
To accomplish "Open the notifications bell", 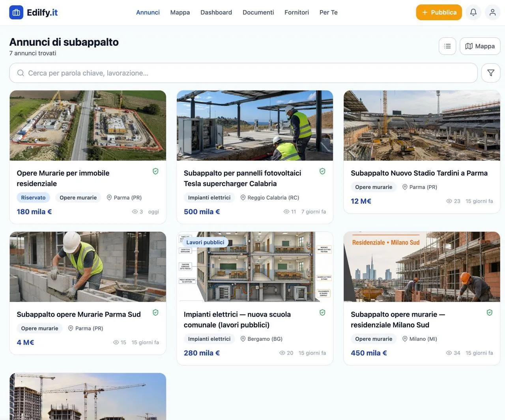I will pyautogui.click(x=473, y=12).
